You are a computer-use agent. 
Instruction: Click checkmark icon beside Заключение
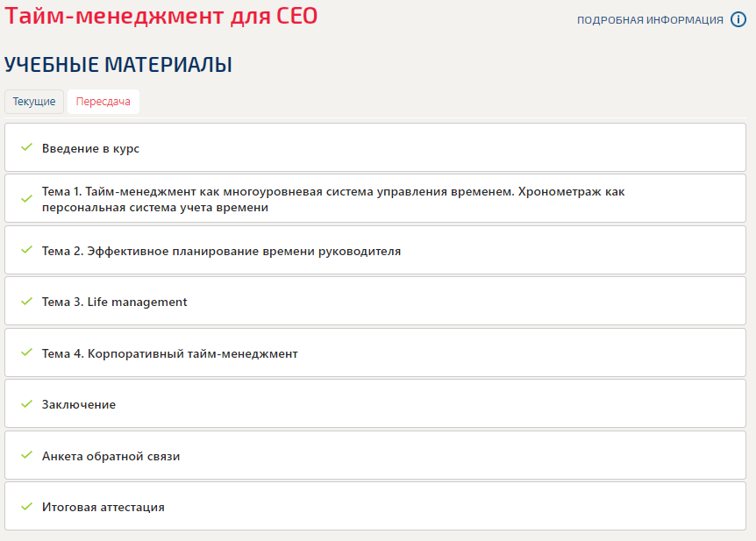26,403
